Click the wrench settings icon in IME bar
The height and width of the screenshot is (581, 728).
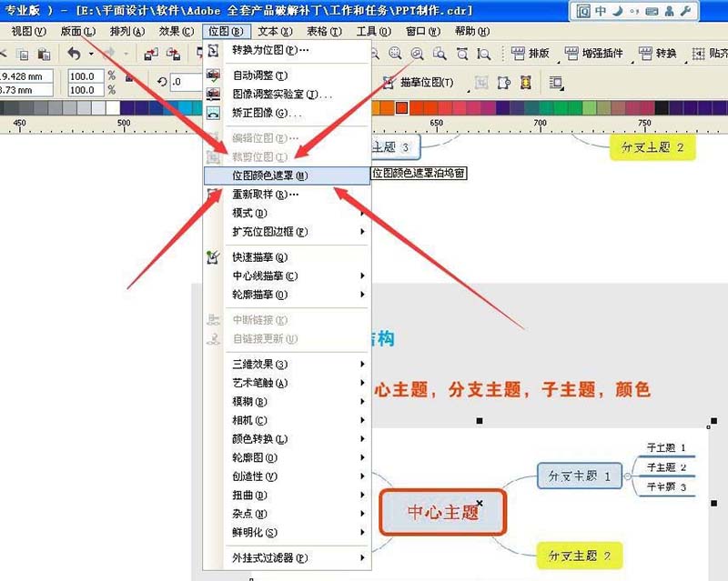click(x=686, y=11)
